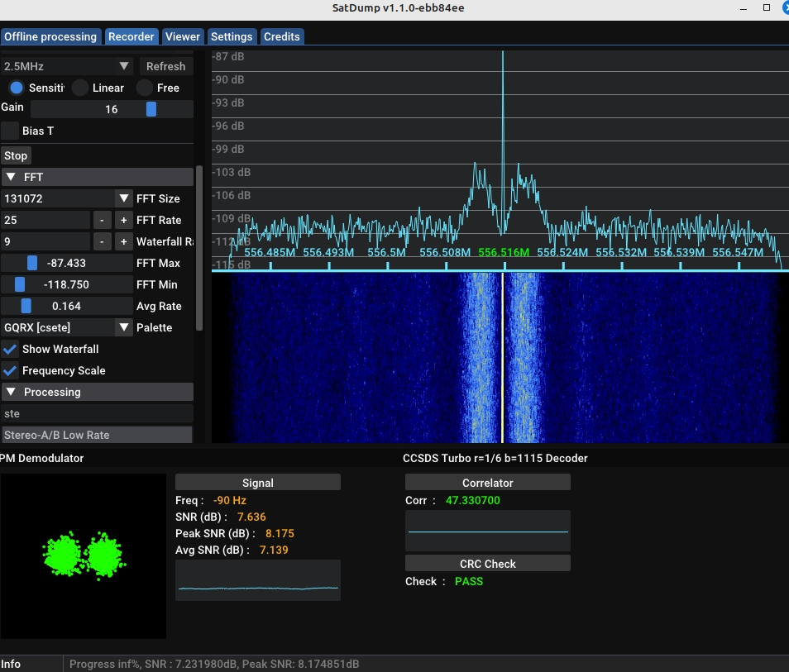Click the pipeline search field containing 'ste'
Screen dimensions: 789x672
[97, 413]
